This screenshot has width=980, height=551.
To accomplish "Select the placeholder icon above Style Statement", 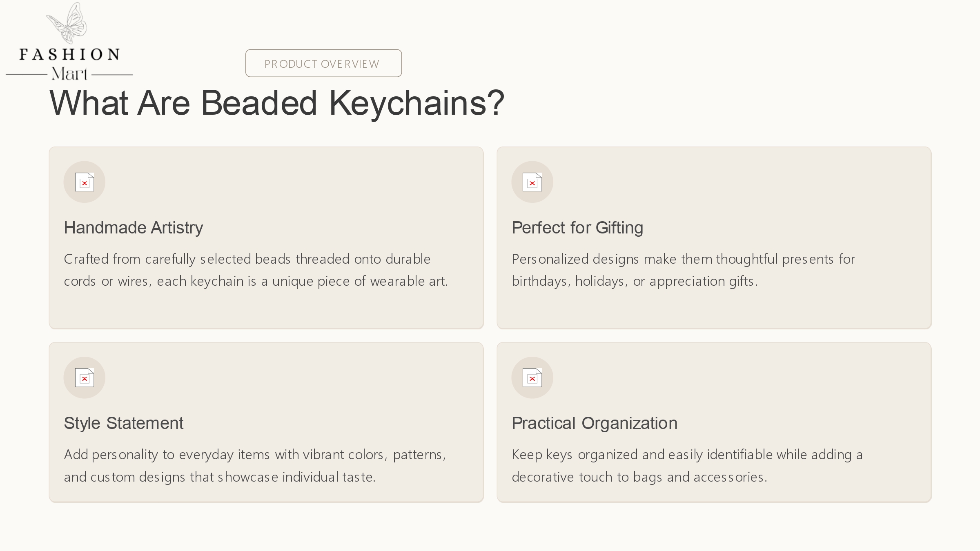I will coord(85,378).
